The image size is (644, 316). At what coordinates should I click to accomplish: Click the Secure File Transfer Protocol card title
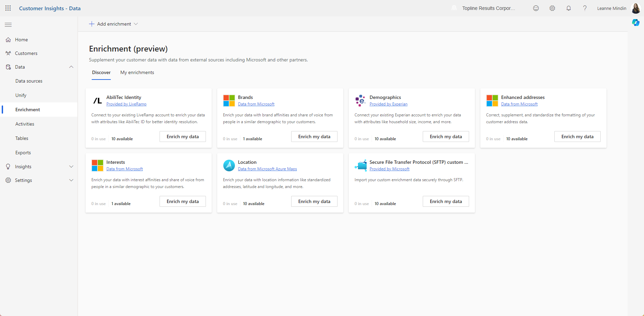(419, 162)
